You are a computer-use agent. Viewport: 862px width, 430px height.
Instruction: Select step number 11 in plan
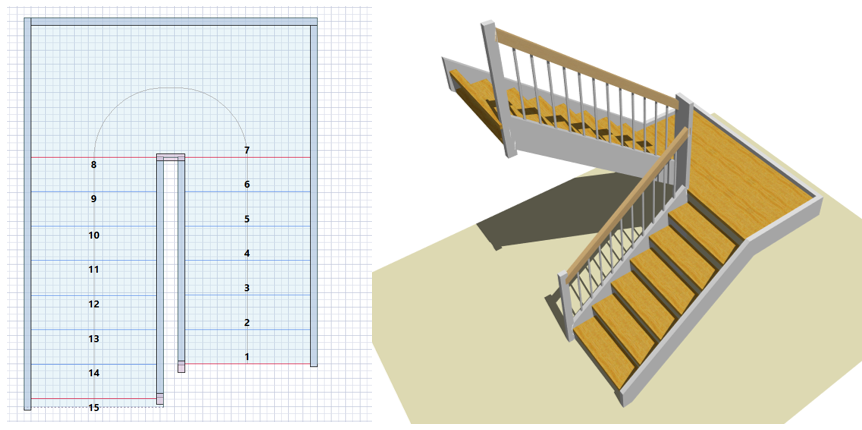tap(93, 270)
